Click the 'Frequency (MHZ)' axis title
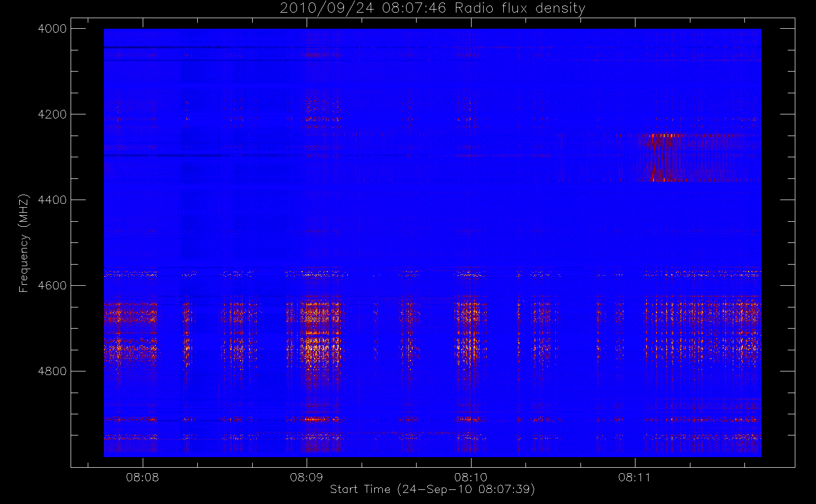Viewport: 816px width, 504px height. coord(24,243)
